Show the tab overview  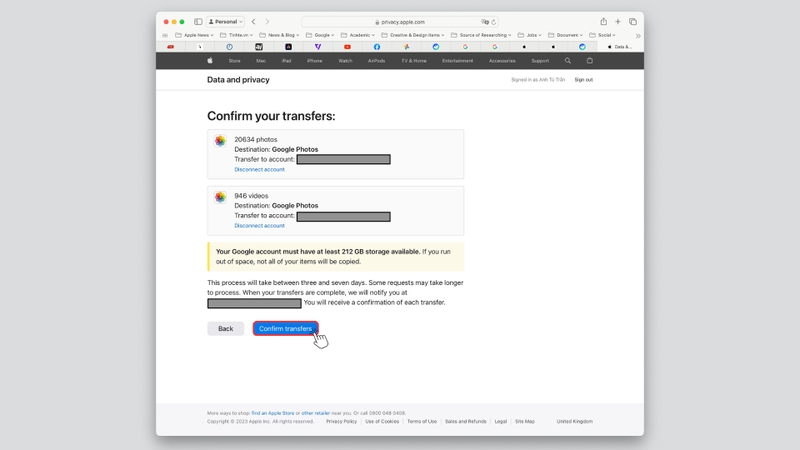click(633, 22)
